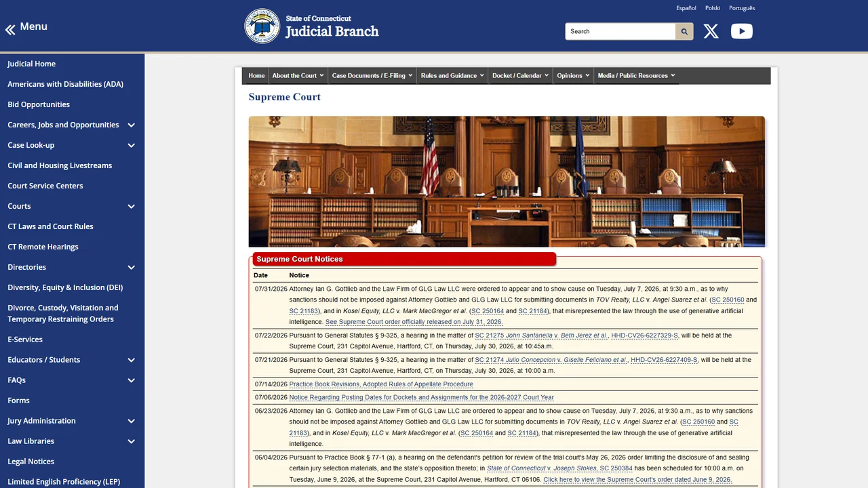
Task: Switch language to Português
Action: [x=742, y=8]
